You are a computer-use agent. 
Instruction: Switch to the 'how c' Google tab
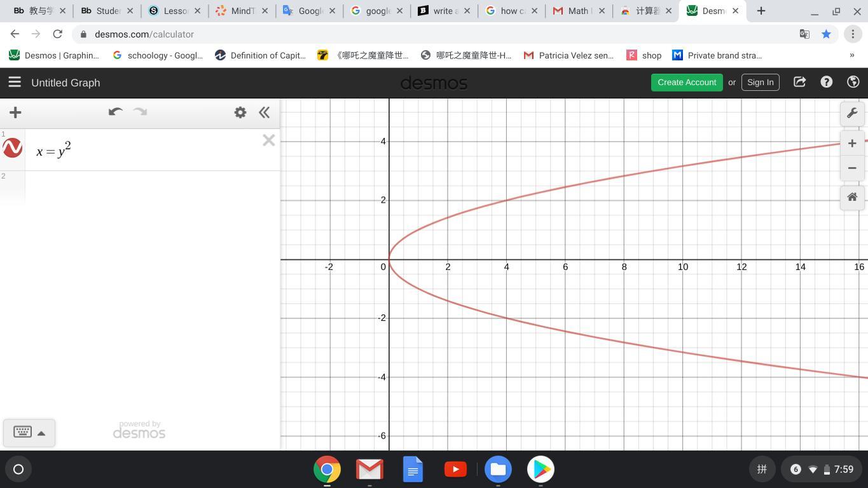[511, 11]
